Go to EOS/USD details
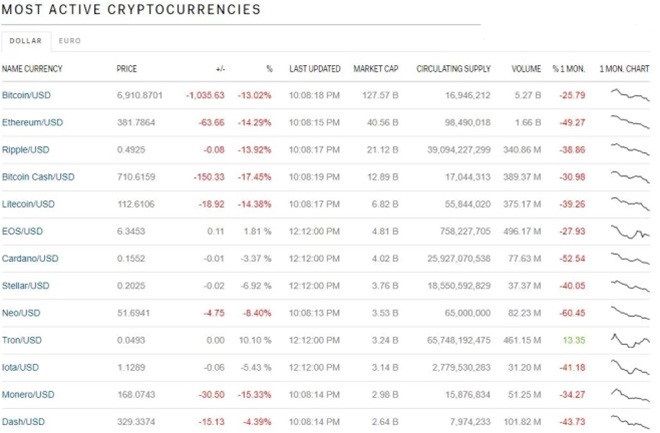The width and height of the screenshot is (660, 433). click(x=22, y=231)
